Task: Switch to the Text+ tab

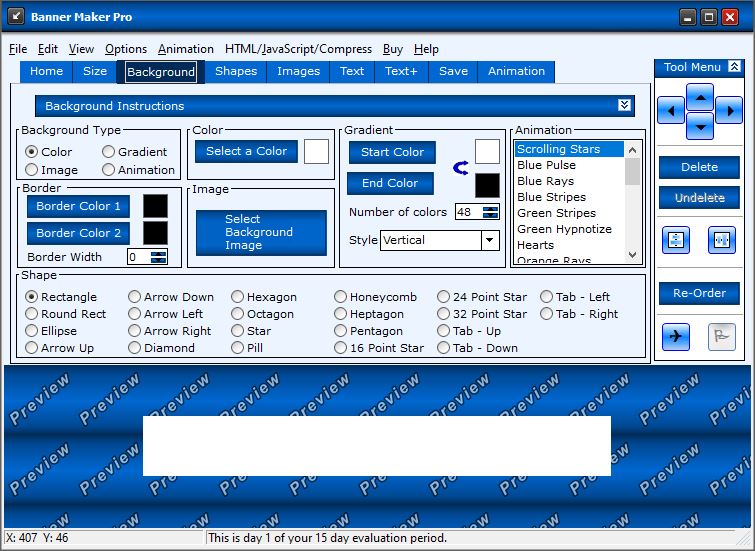Action: pyautogui.click(x=401, y=71)
